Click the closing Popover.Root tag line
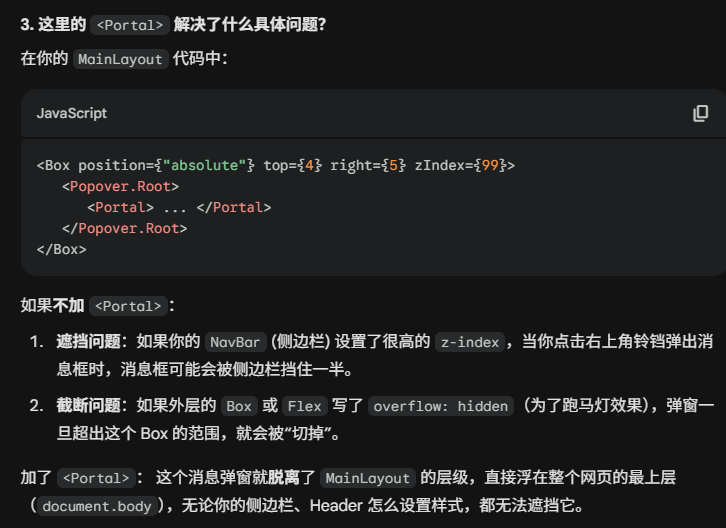Image resolution: width=726 pixels, height=528 pixels. [x=124, y=228]
